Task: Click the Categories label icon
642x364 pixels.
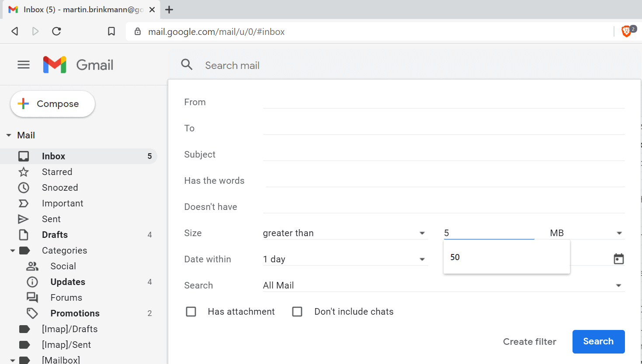Action: pyautogui.click(x=25, y=251)
